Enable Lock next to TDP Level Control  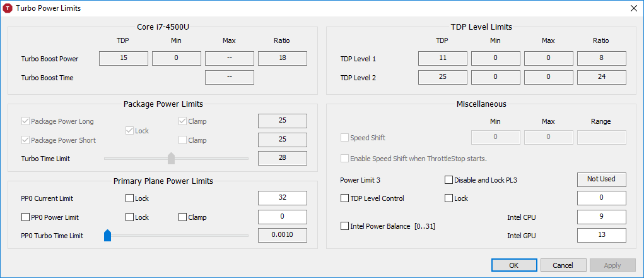pyautogui.click(x=449, y=198)
